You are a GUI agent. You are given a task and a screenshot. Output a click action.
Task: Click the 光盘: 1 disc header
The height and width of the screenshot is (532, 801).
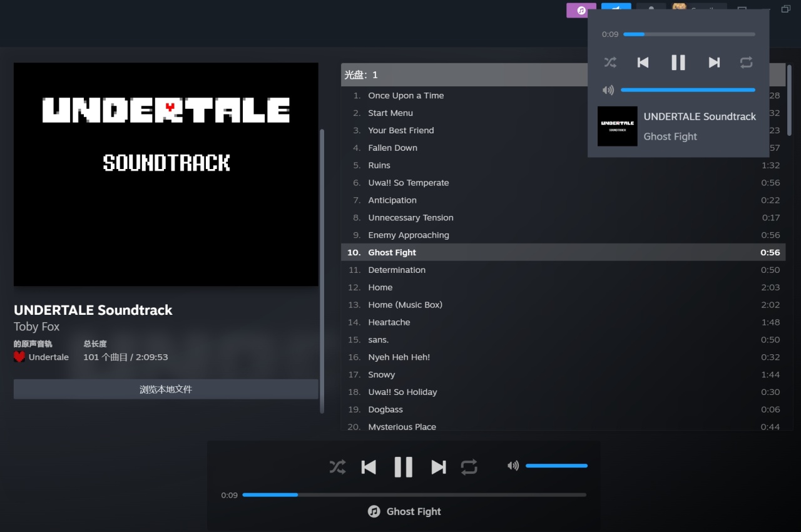click(563, 74)
